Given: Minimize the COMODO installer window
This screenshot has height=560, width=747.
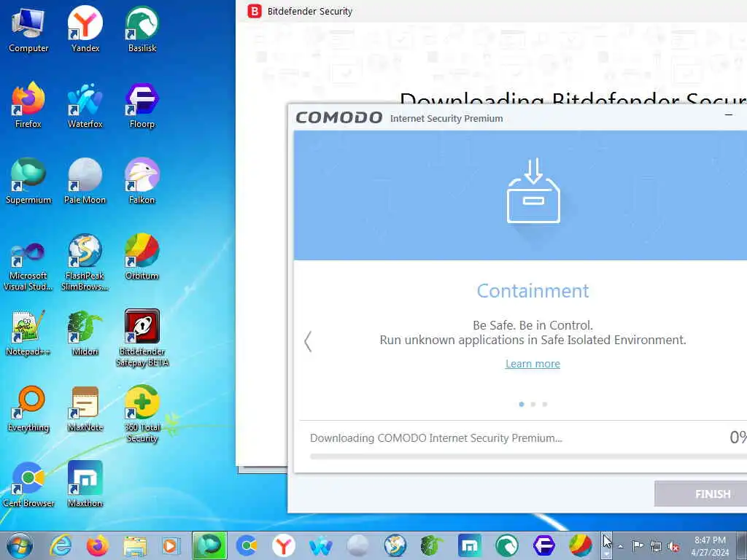Looking at the screenshot, I should coord(729,114).
